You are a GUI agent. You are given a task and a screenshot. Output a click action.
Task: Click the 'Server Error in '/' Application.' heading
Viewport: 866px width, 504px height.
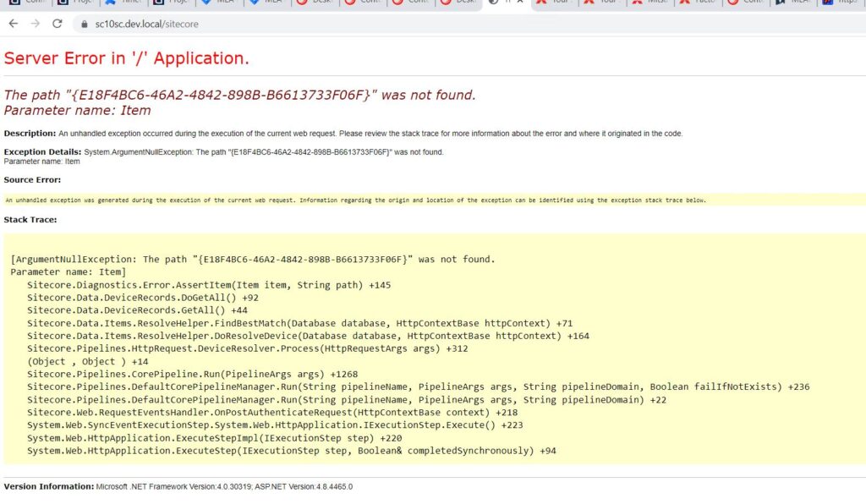(x=127, y=58)
